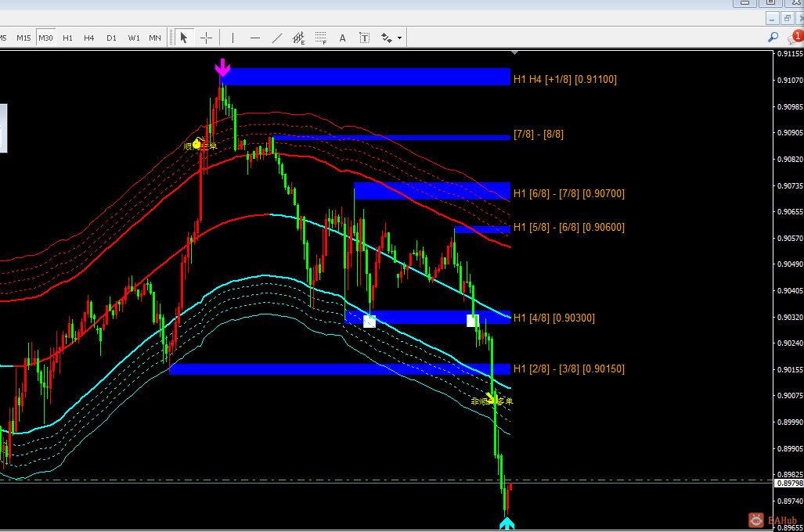
Task: Open the notifications chat icon
Action: [x=796, y=38]
